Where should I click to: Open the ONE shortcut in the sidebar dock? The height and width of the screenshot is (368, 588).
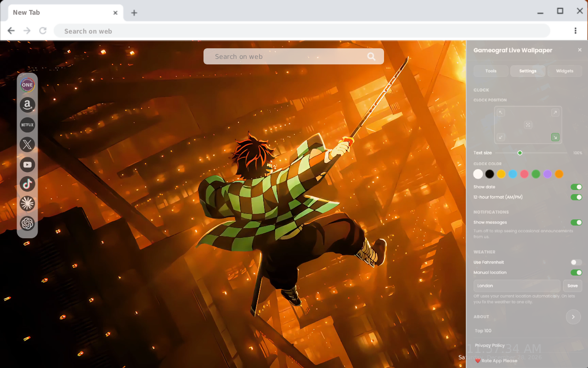pyautogui.click(x=28, y=85)
